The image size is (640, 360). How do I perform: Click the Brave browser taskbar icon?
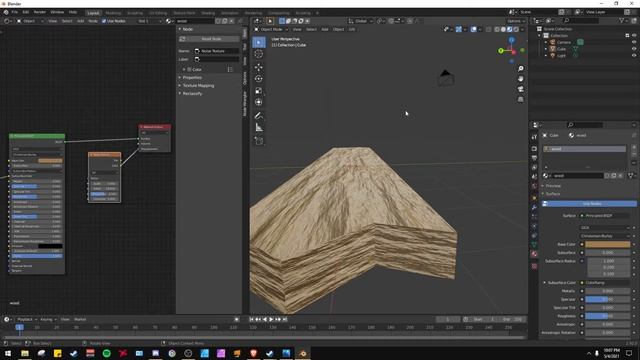click(253, 353)
